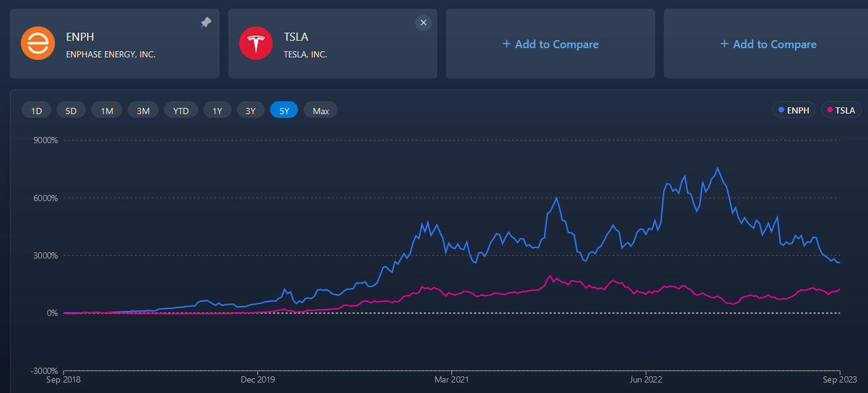Show the Max time range
Screen dimensions: 868x393
click(x=321, y=110)
